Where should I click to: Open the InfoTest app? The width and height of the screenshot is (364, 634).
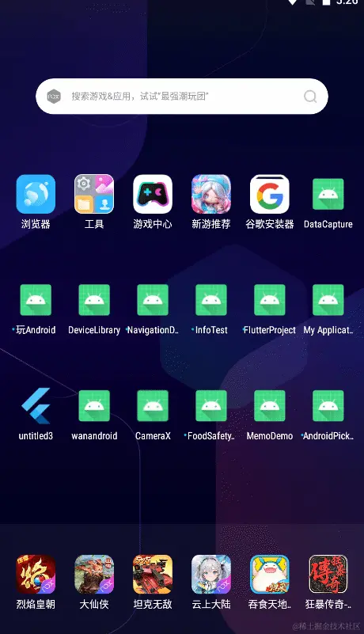click(211, 300)
